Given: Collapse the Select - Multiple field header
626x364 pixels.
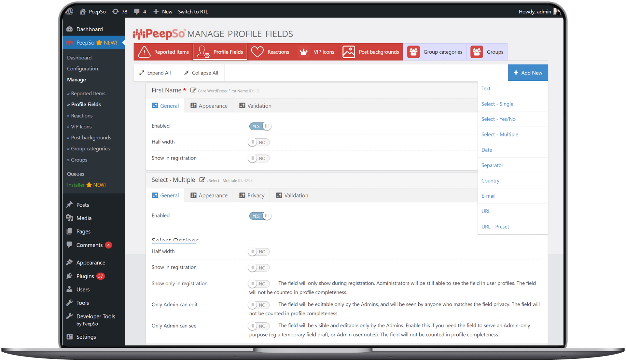Looking at the screenshot, I should [311, 180].
